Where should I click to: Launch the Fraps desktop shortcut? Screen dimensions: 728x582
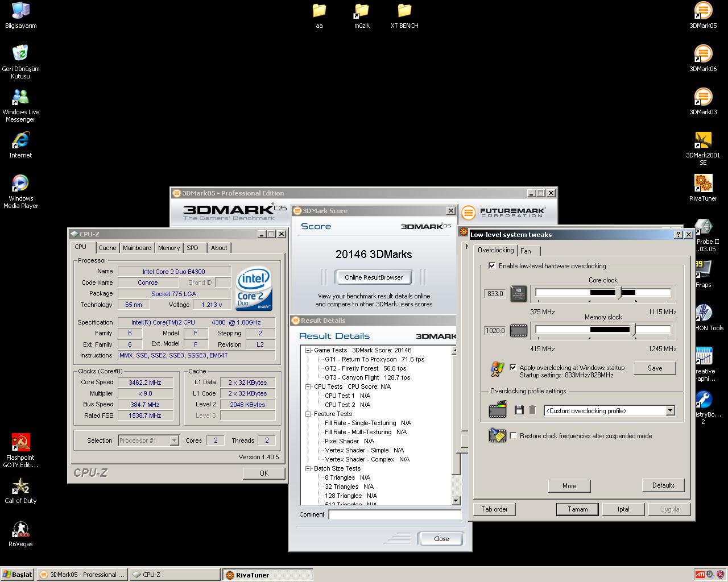(703, 275)
